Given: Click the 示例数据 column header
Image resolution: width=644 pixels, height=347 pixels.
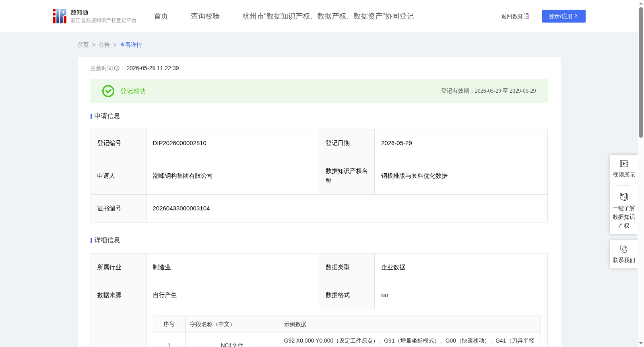Looking at the screenshot, I should pyautogui.click(x=410, y=324).
